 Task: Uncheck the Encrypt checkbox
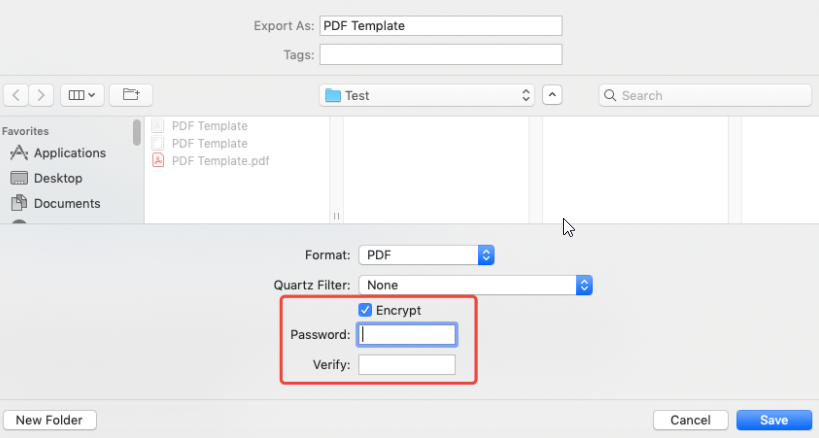(x=365, y=310)
